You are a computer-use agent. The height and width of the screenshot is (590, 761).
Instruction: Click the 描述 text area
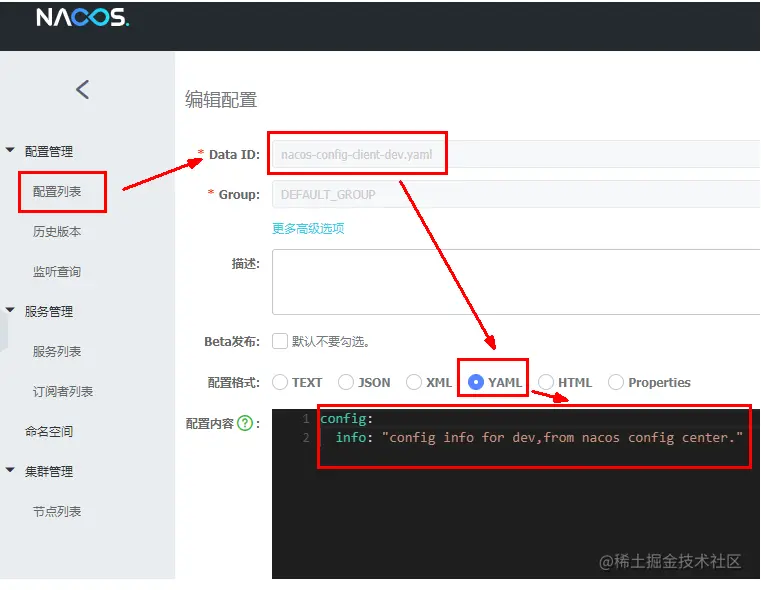[516, 282]
